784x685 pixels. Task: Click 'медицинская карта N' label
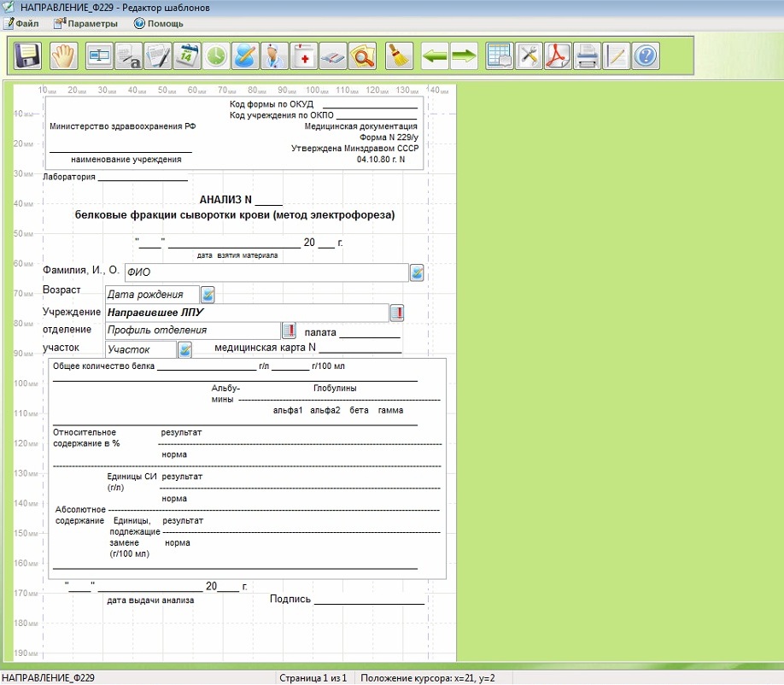click(x=265, y=348)
